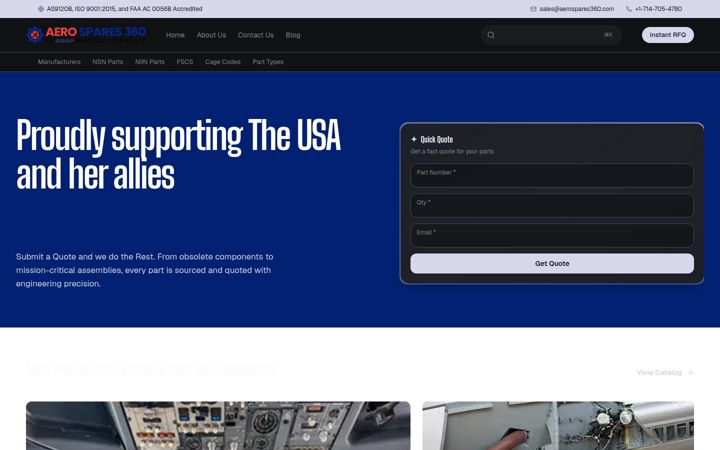Viewport: 720px width, 450px height.
Task: Open Contact Us page
Action: click(256, 35)
